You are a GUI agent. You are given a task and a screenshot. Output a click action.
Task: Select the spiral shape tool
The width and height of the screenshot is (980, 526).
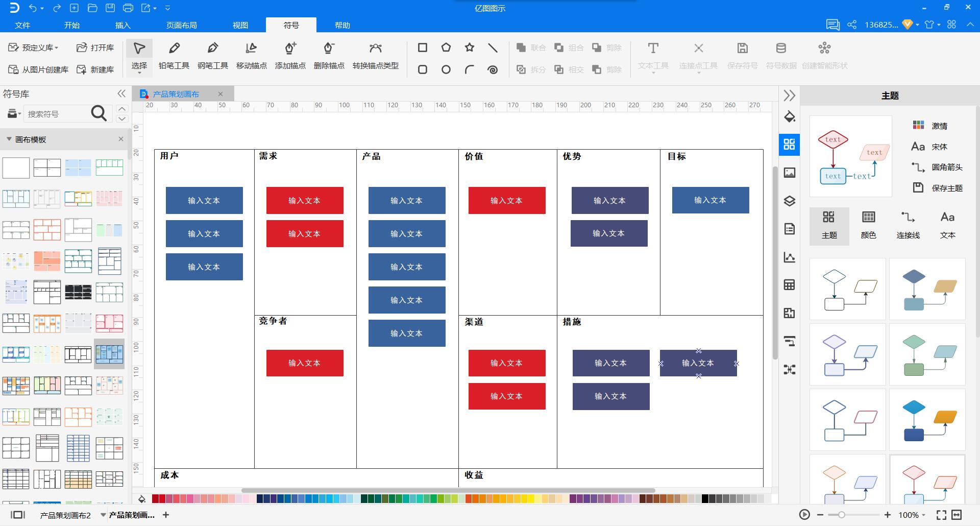[x=493, y=69]
